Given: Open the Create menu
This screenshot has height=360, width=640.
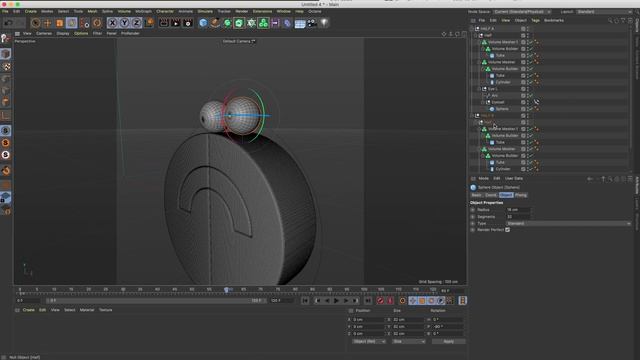Looking at the screenshot, I should (31, 11).
